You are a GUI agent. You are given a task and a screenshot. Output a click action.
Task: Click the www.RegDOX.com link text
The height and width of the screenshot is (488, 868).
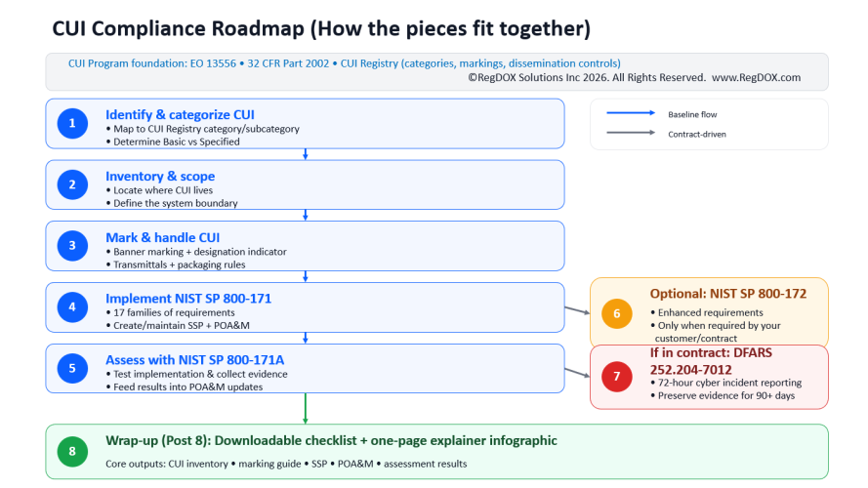tap(756, 77)
